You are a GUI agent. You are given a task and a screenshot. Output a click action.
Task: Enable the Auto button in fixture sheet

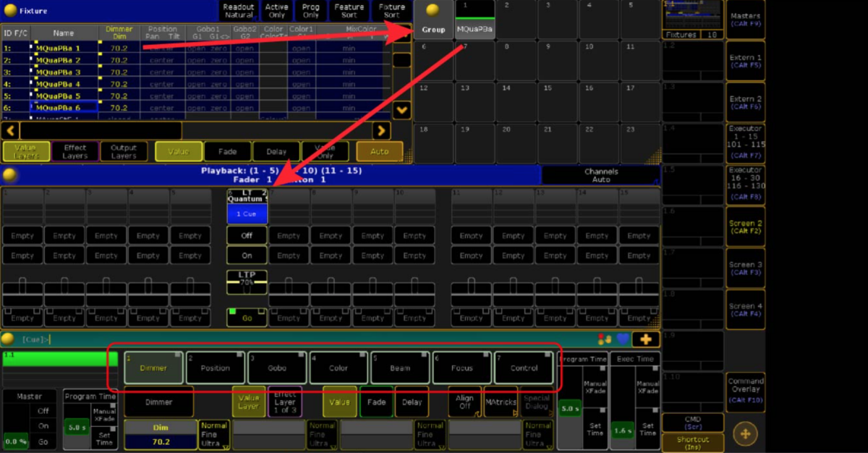pyautogui.click(x=380, y=151)
